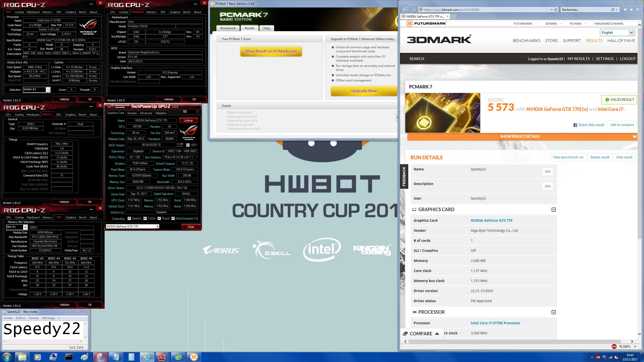644x362 pixels.
Task: Open the HALL OF FAME site menu
Action: coord(621,40)
